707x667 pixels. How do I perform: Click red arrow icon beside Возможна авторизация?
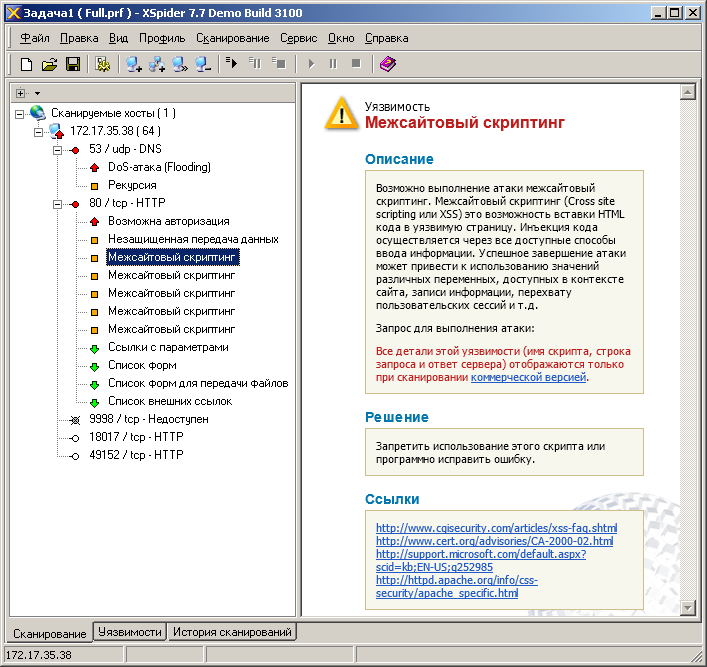94,222
